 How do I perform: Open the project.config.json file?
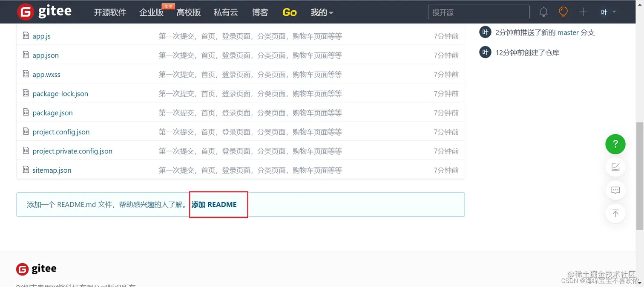pyautogui.click(x=61, y=132)
